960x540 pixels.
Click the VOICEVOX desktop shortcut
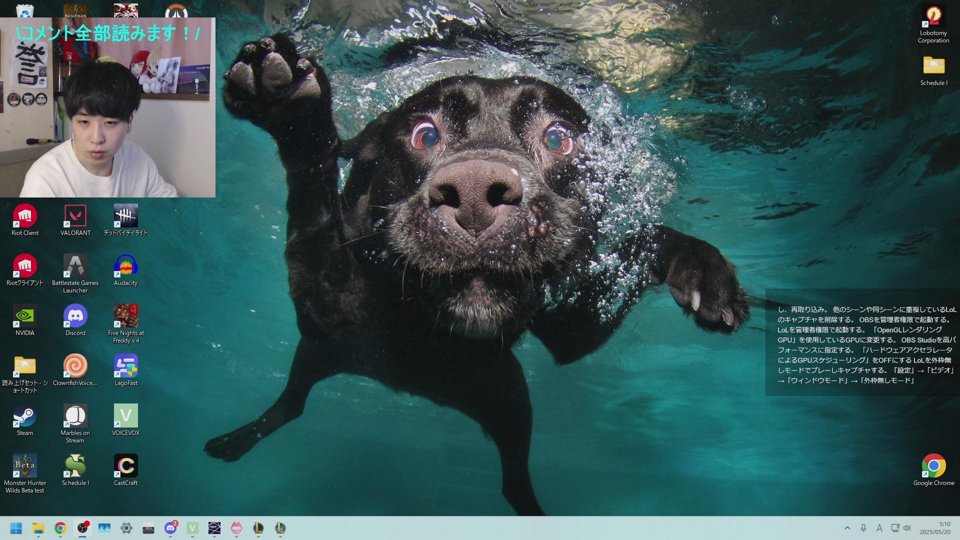click(x=125, y=416)
